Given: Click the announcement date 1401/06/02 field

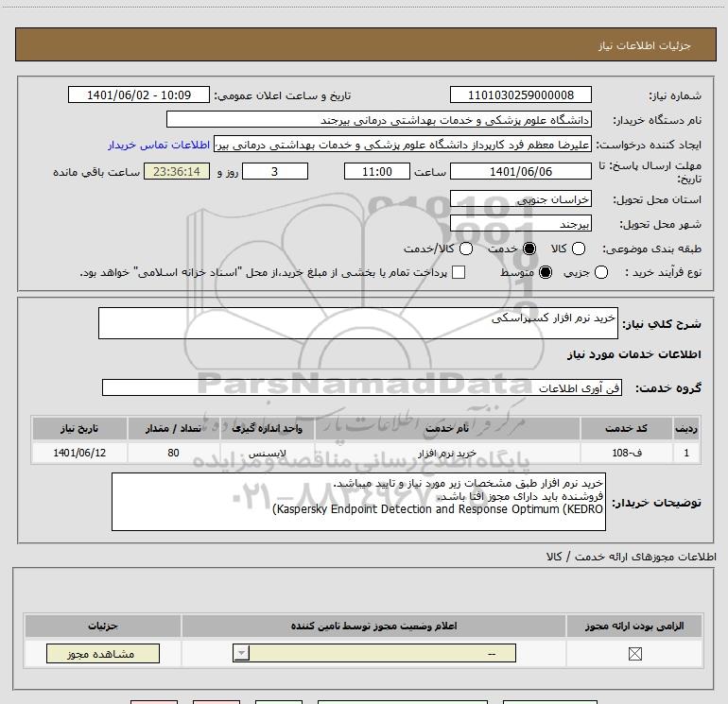Looking at the screenshot, I should click(x=139, y=95).
